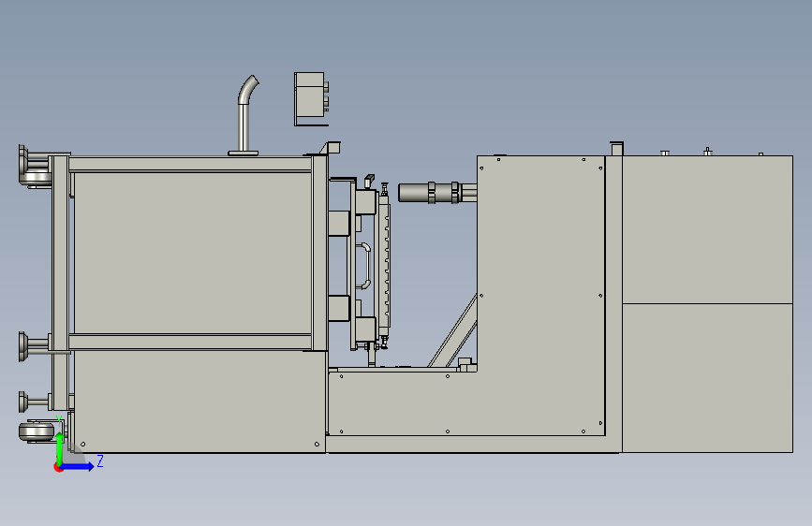Image resolution: width=812 pixels, height=526 pixels.
Task: Select the caster wheel at bottom left
Action: (37, 431)
